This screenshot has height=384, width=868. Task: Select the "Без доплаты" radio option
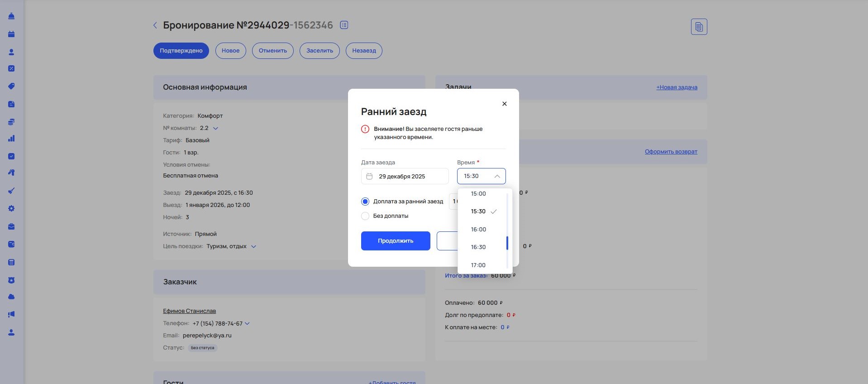point(365,216)
